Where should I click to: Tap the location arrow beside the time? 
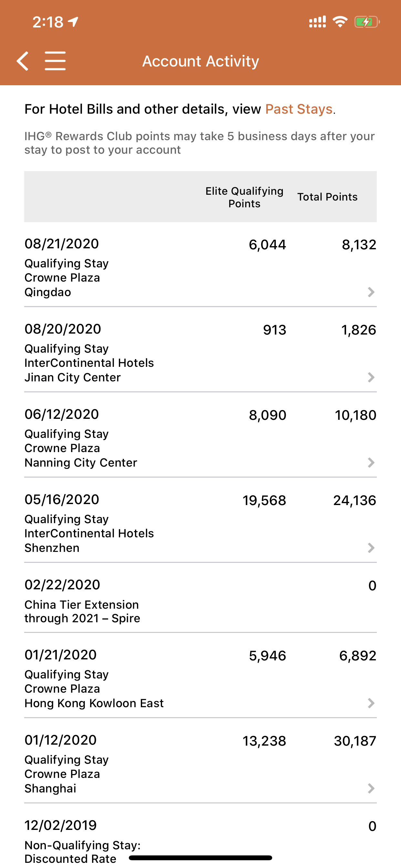pyautogui.click(x=73, y=22)
